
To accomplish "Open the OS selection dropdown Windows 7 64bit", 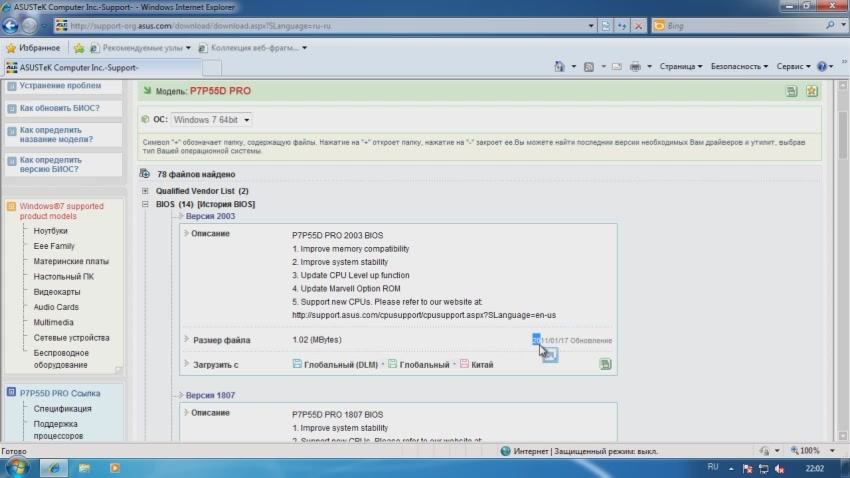I will [211, 120].
